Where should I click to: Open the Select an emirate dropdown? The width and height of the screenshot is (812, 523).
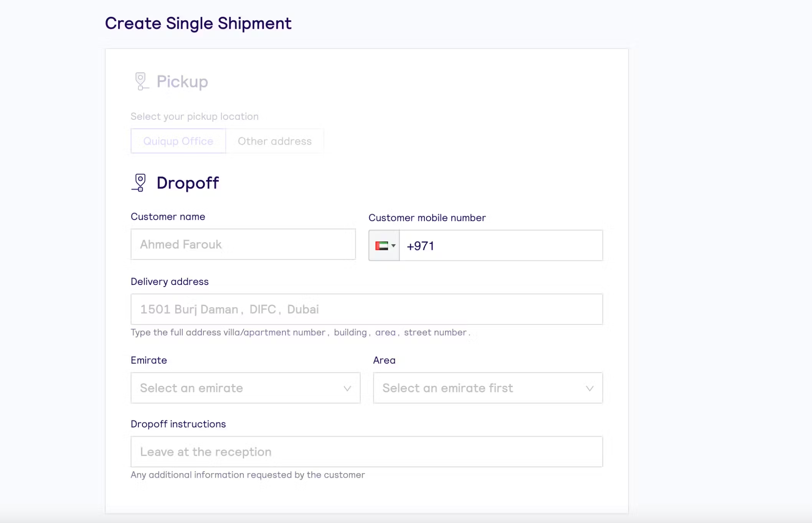click(238, 388)
